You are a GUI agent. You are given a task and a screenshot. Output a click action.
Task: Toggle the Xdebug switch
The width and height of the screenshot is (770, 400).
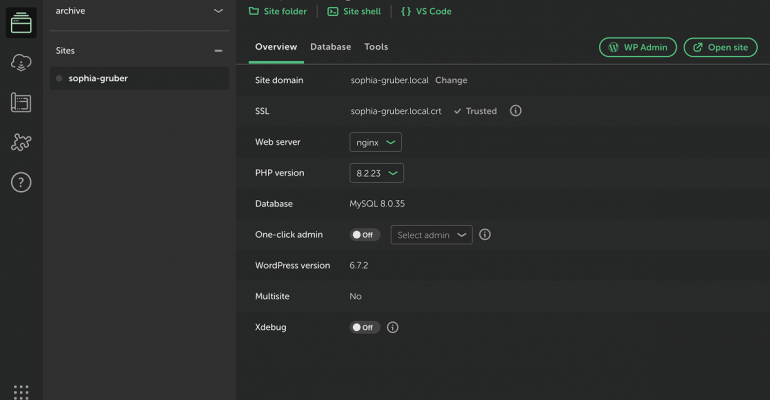pos(364,327)
